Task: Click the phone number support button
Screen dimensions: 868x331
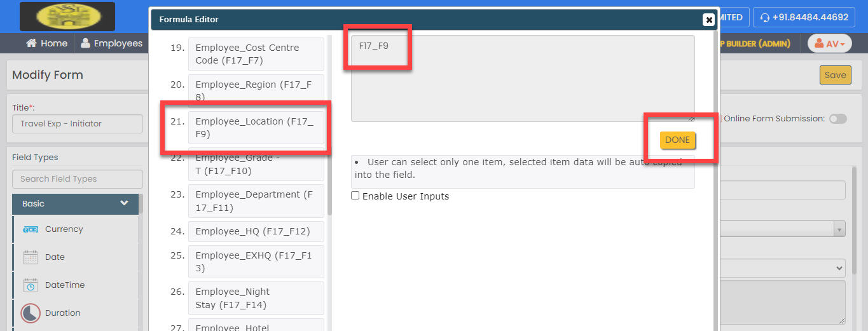Action: point(804,17)
